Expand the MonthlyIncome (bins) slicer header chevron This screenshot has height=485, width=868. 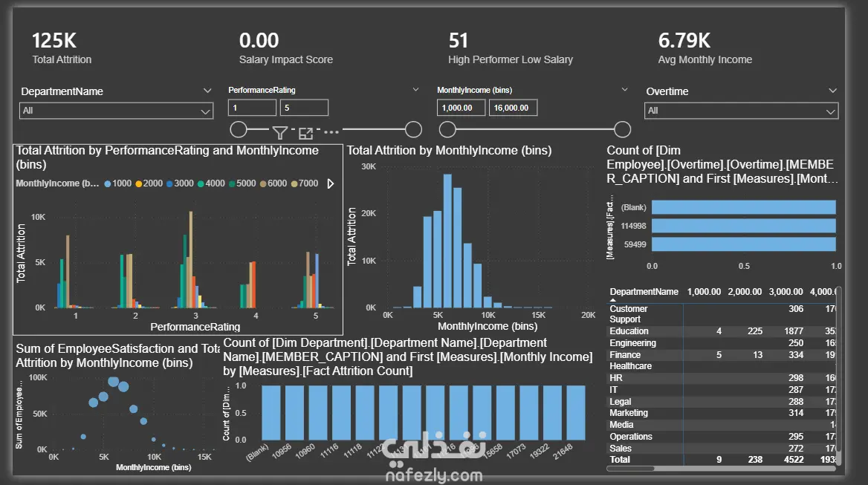[x=624, y=90]
